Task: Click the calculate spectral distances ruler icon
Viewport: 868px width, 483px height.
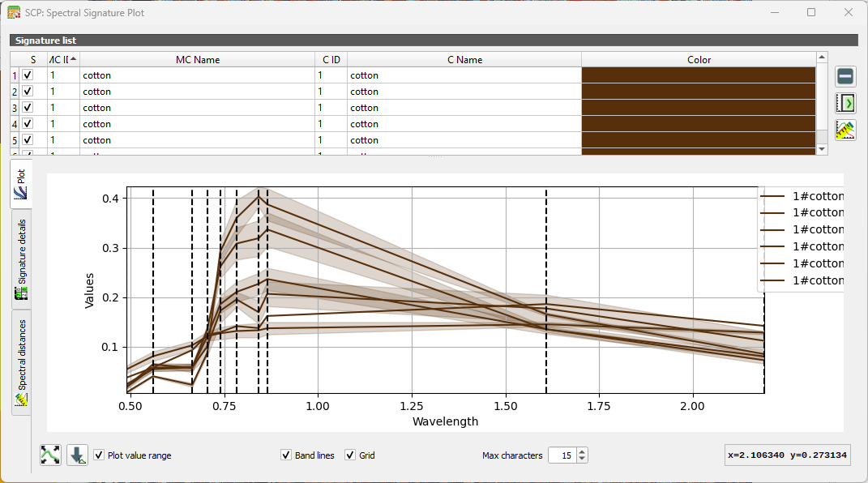Action: [x=845, y=130]
